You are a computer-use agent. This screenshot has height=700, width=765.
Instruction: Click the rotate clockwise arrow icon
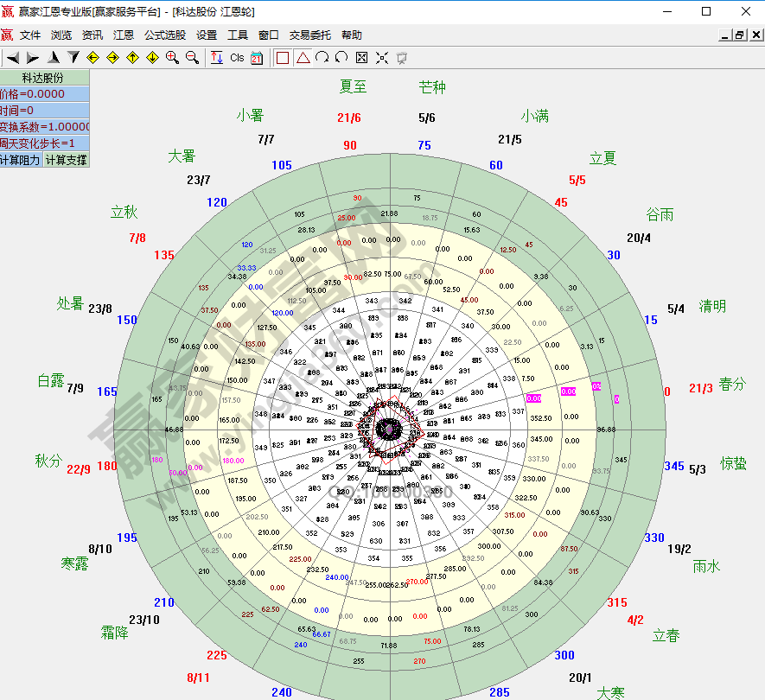[322, 58]
